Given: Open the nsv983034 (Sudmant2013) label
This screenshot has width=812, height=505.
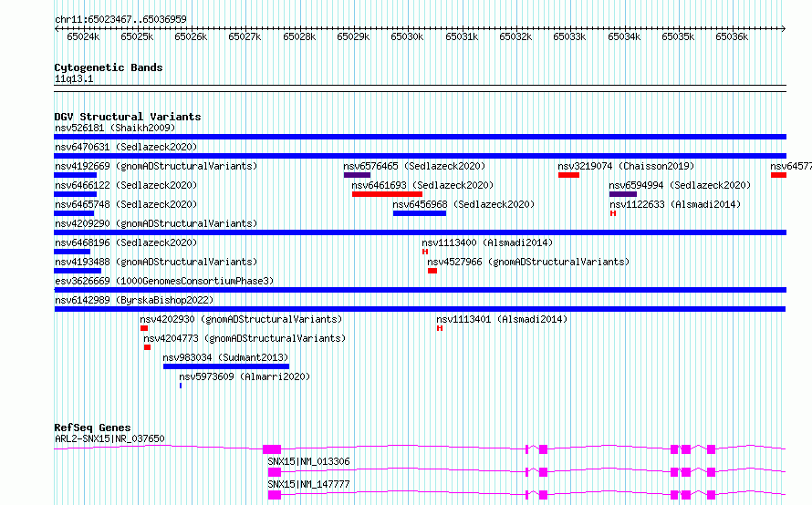Looking at the screenshot, I should click(225, 357).
